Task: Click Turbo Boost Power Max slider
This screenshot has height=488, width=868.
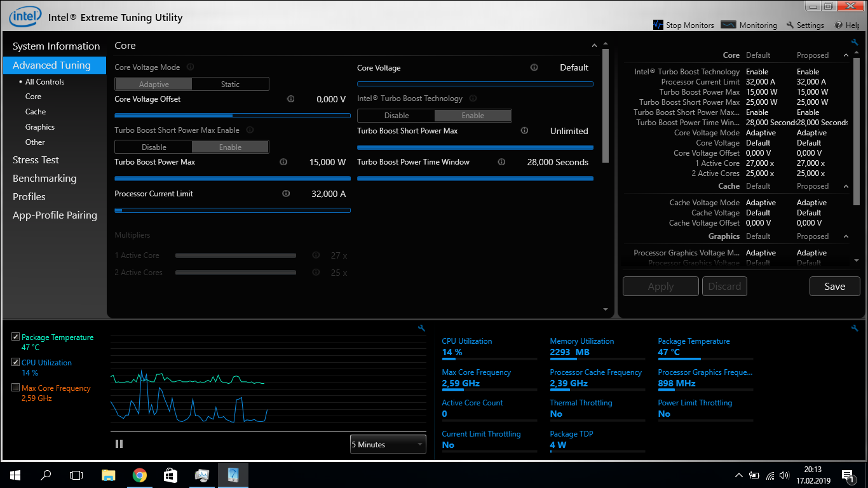Action: point(233,179)
